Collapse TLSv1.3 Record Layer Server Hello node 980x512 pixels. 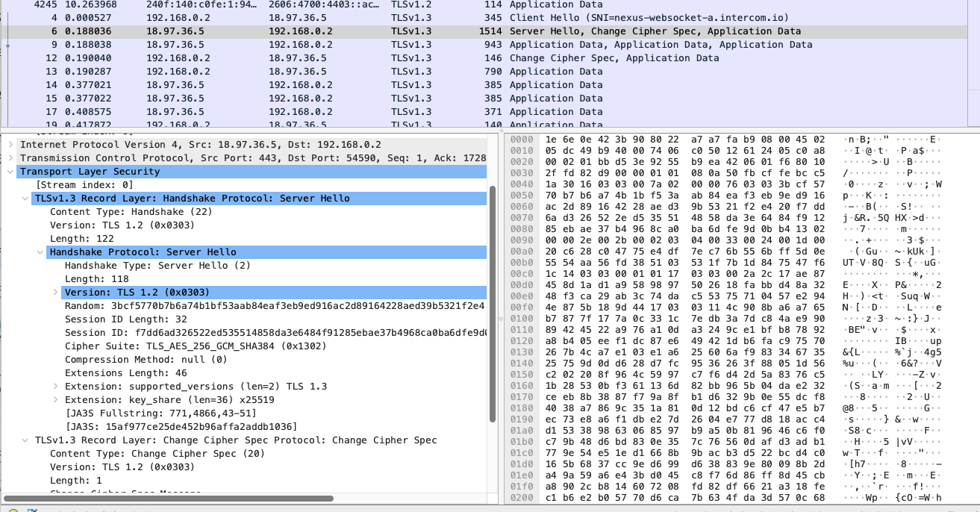pyautogui.click(x=25, y=199)
